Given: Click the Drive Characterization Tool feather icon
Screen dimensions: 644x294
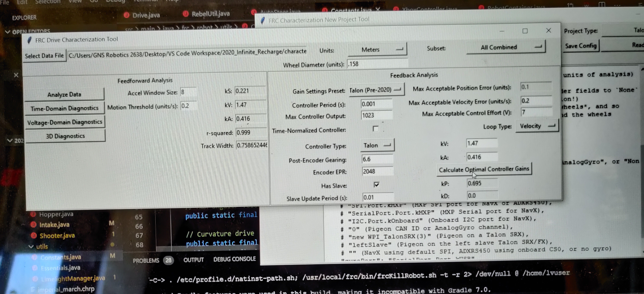Looking at the screenshot, I should click(29, 40).
